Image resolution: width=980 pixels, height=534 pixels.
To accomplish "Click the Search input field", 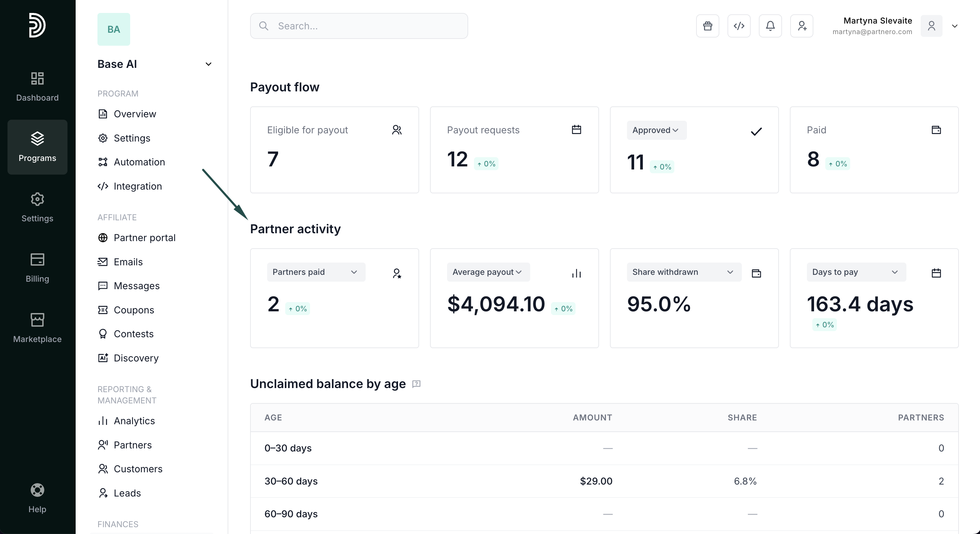I will [359, 26].
